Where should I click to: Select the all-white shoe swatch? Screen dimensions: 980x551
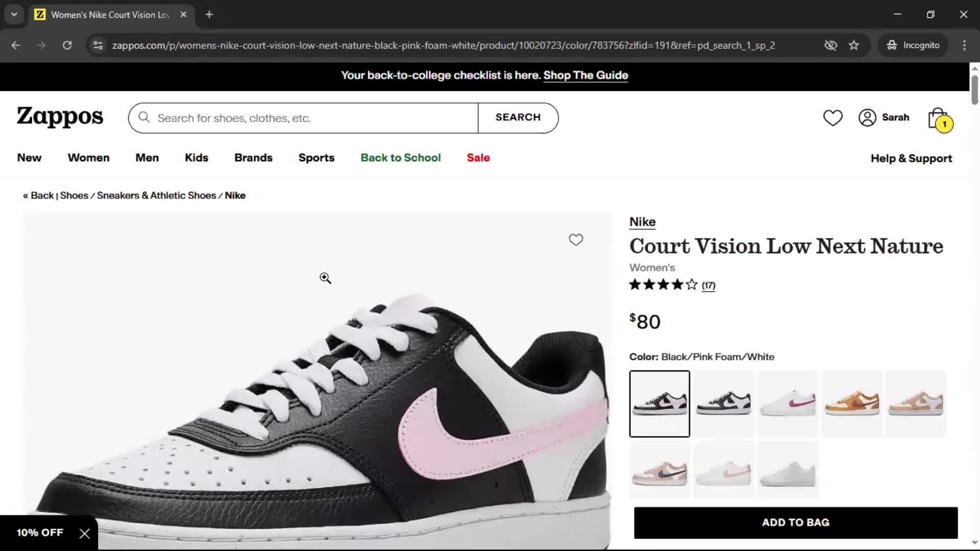788,470
